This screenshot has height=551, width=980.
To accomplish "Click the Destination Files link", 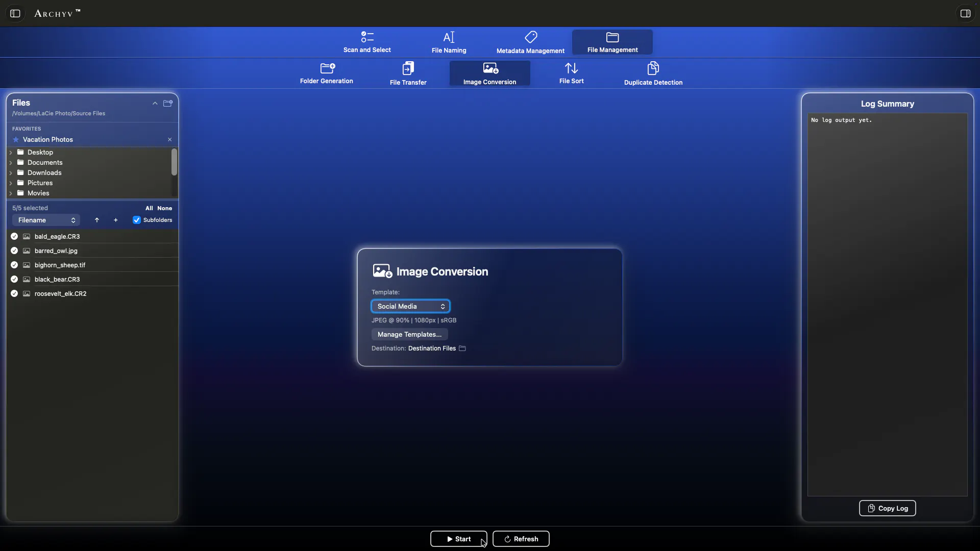I will (432, 348).
